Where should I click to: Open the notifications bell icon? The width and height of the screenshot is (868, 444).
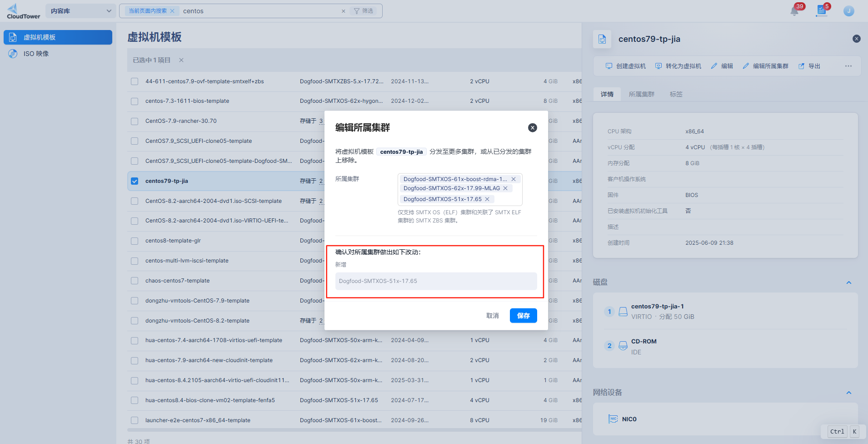pos(794,11)
